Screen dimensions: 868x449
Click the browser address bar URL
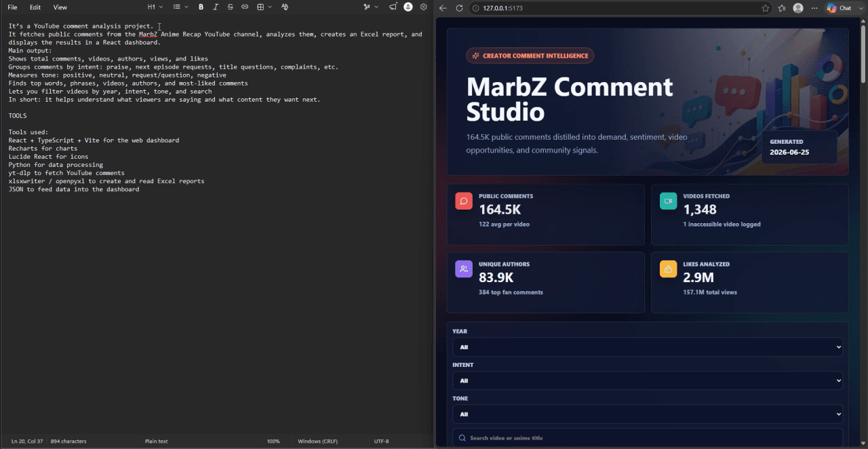[502, 8]
